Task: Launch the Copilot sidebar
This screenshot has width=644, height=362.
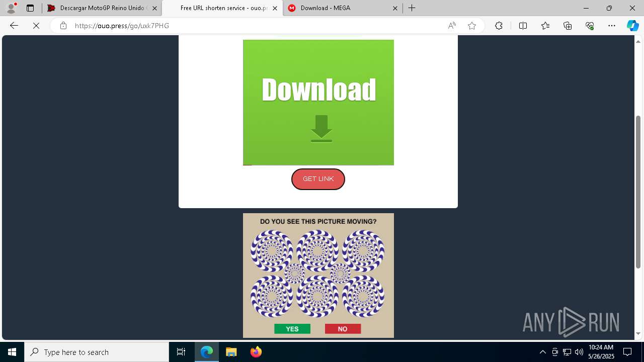Action: (x=632, y=26)
